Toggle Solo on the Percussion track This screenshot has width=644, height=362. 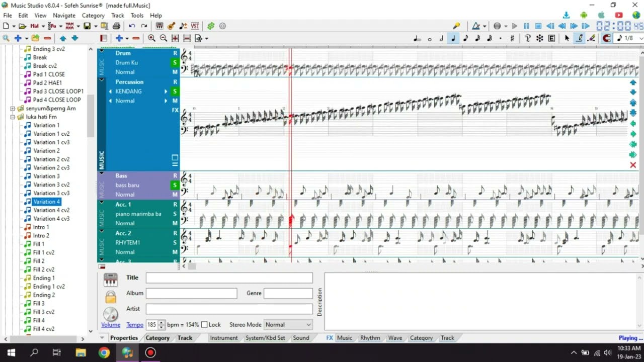pyautogui.click(x=175, y=92)
